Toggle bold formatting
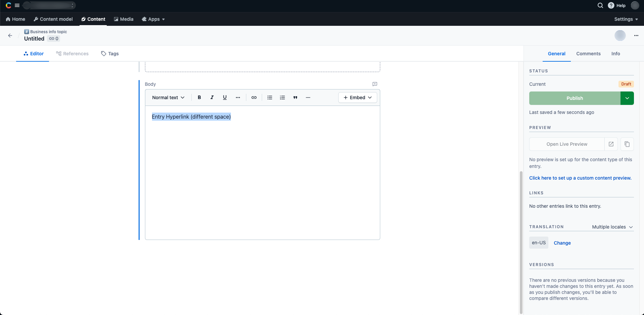The width and height of the screenshot is (644, 315). pos(199,98)
